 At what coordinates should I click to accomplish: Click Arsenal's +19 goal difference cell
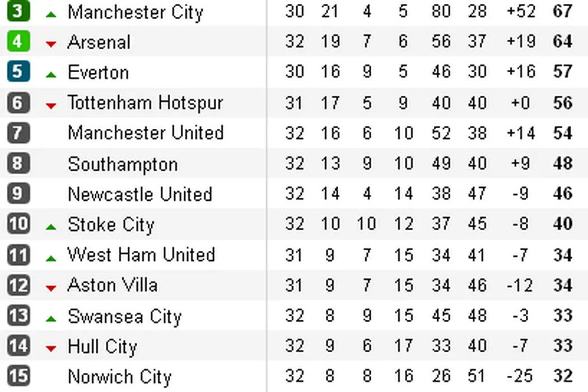click(x=520, y=41)
